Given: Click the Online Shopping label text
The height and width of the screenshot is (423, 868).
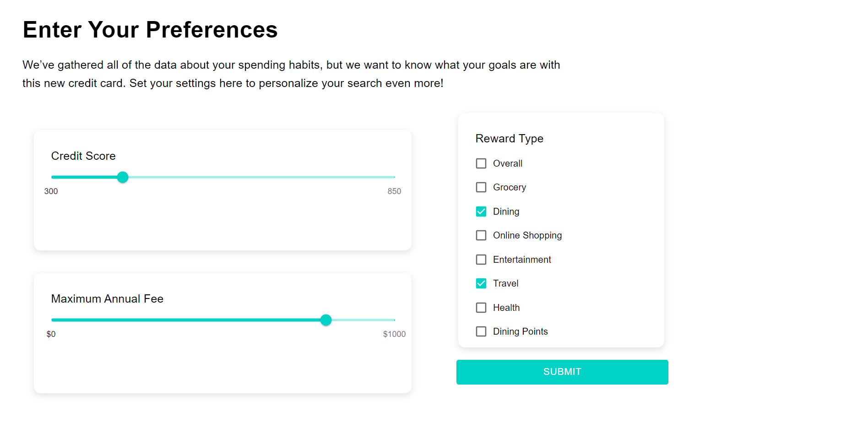Looking at the screenshot, I should click(527, 235).
